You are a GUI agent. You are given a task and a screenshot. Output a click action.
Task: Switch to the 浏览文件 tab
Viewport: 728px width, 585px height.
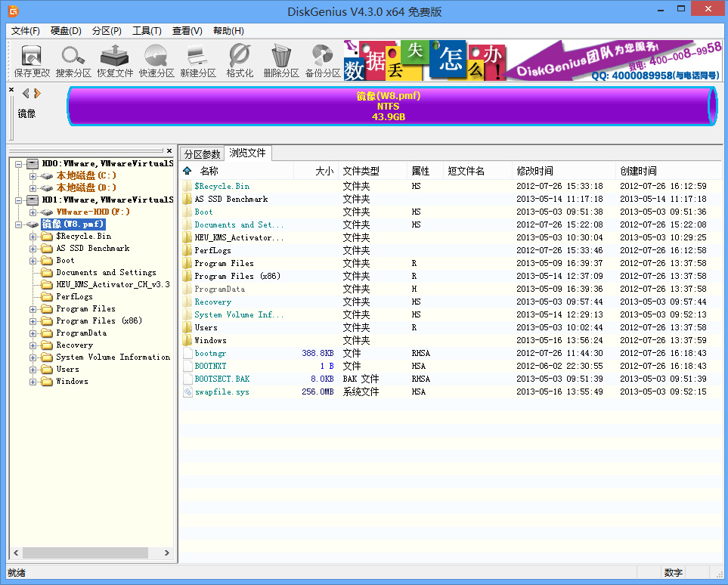(247, 153)
